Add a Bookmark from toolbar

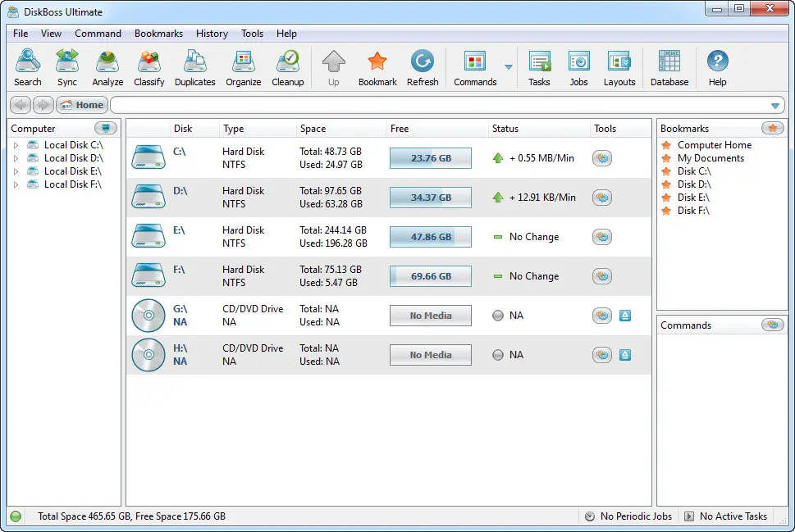pyautogui.click(x=377, y=67)
